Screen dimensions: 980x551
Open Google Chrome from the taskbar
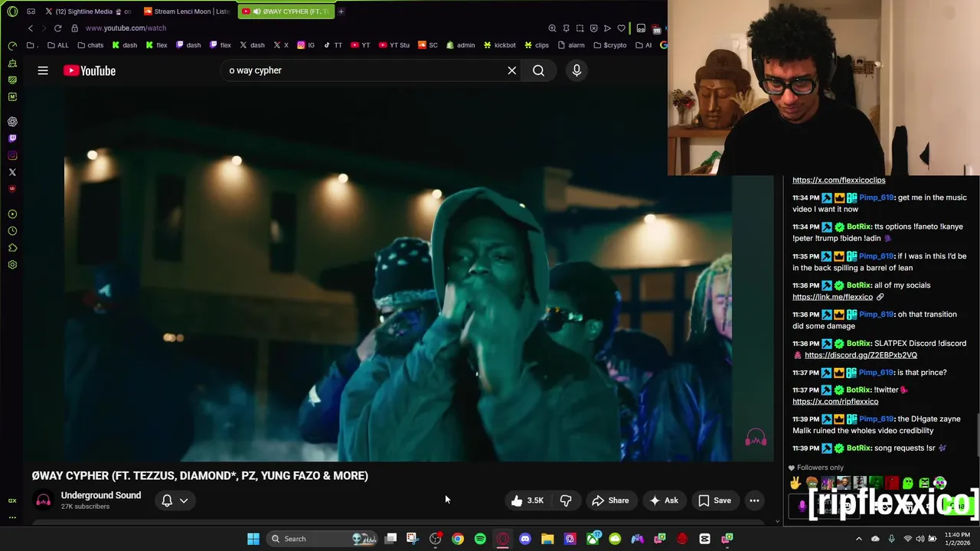[x=458, y=539]
